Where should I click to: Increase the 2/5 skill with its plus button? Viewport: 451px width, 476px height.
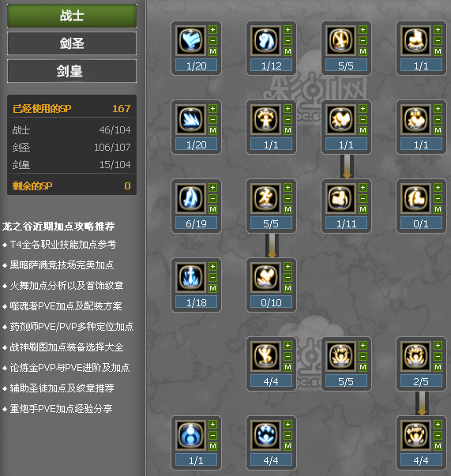438,346
